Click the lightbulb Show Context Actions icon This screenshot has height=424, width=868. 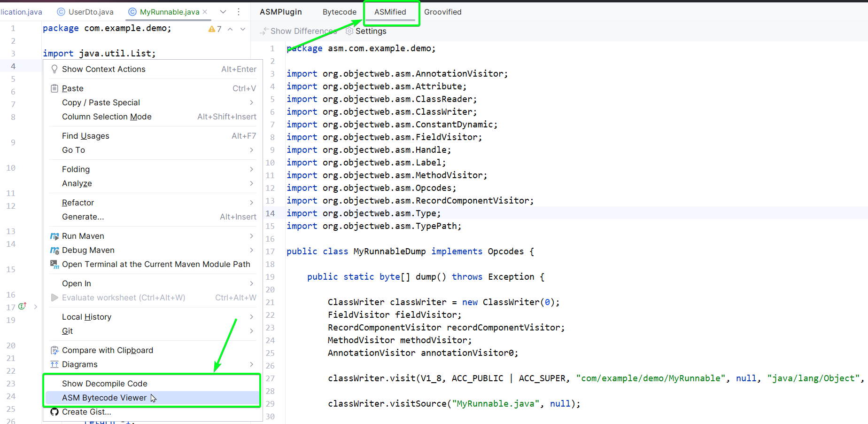pos(54,69)
